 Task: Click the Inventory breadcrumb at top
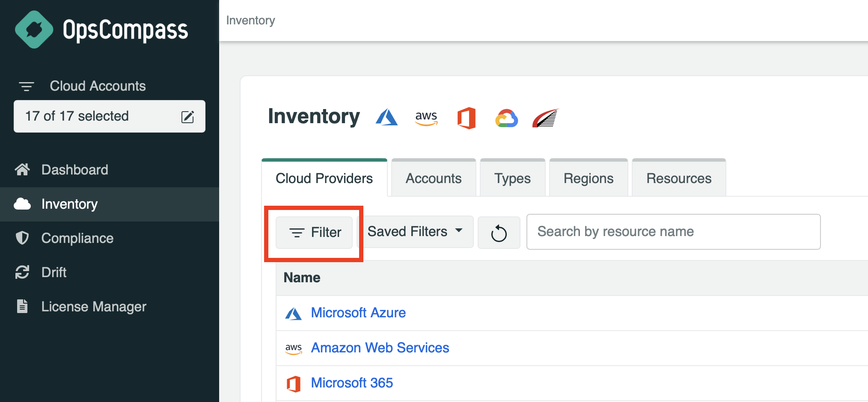tap(250, 20)
